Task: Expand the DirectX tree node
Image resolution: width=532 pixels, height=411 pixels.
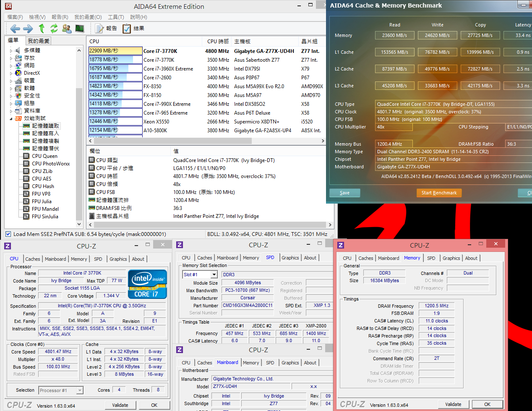Action: 11,73
